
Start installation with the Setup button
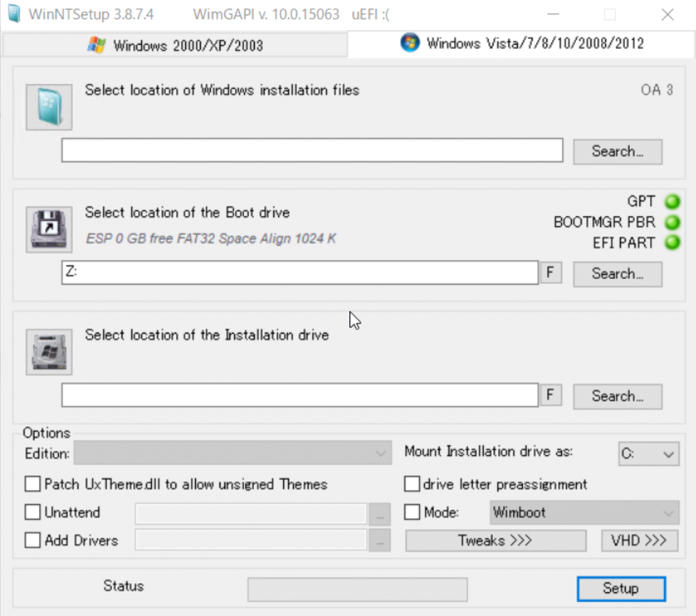621,589
